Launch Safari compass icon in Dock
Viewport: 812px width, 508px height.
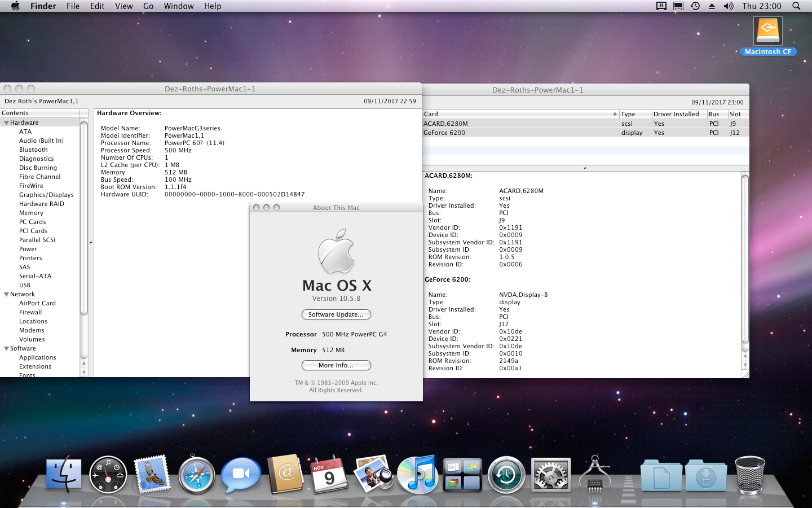tap(196, 475)
